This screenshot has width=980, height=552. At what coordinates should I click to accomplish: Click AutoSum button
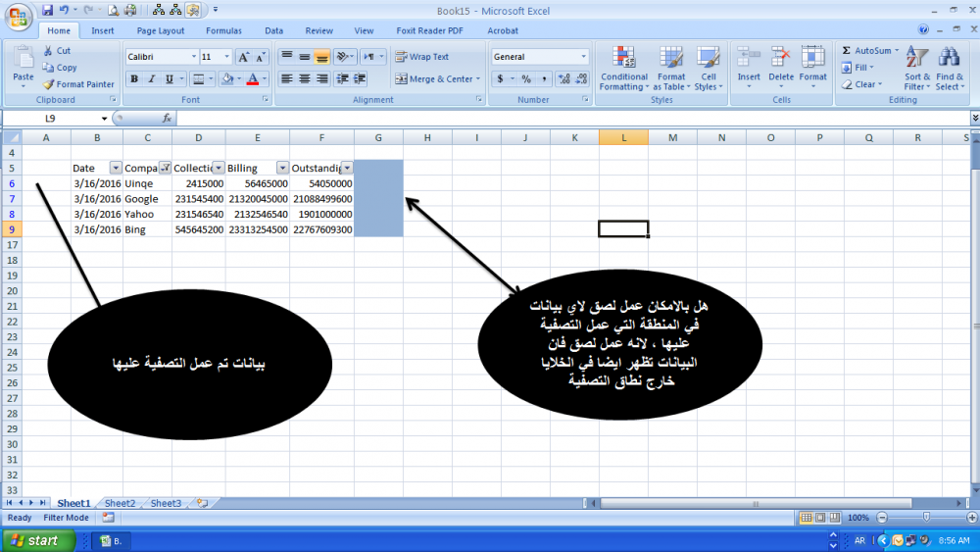coord(870,51)
